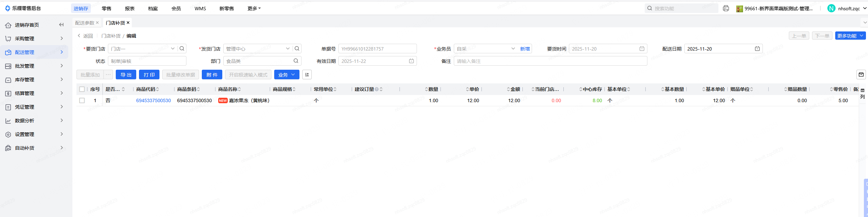The height and width of the screenshot is (217, 868).
Task: Click the 导出 button
Action: tap(126, 74)
